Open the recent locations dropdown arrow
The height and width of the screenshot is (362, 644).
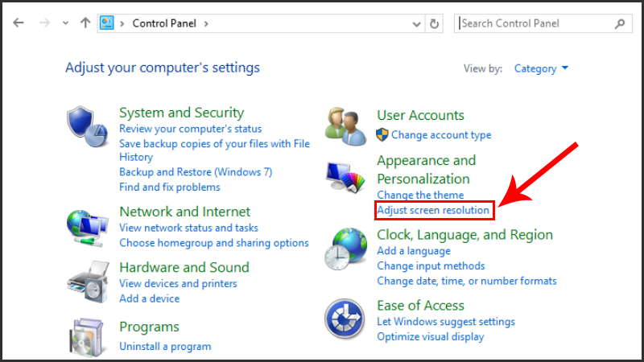click(65, 23)
